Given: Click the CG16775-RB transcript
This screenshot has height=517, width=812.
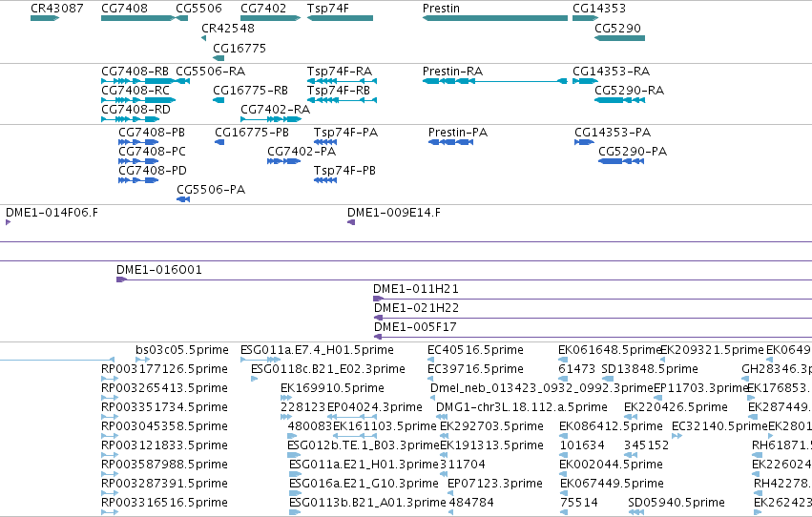Looking at the screenshot, I should click(219, 100).
